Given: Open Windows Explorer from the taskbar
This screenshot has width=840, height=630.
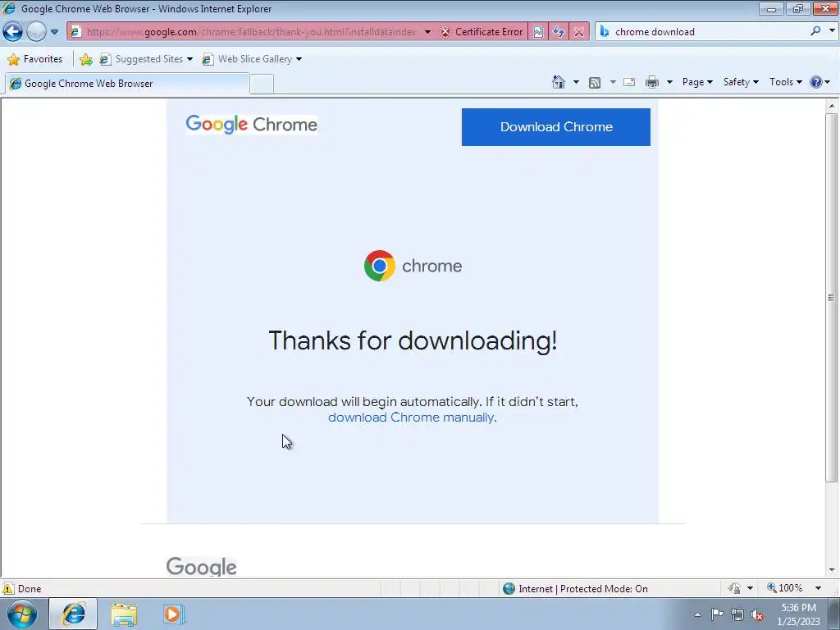Looking at the screenshot, I should click(x=124, y=614).
